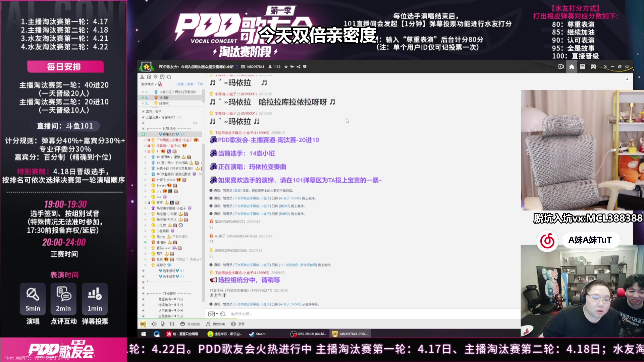Viewport: 644px width, 362px height.
Task: Open Steam from the taskbar
Action: [x=258, y=334]
